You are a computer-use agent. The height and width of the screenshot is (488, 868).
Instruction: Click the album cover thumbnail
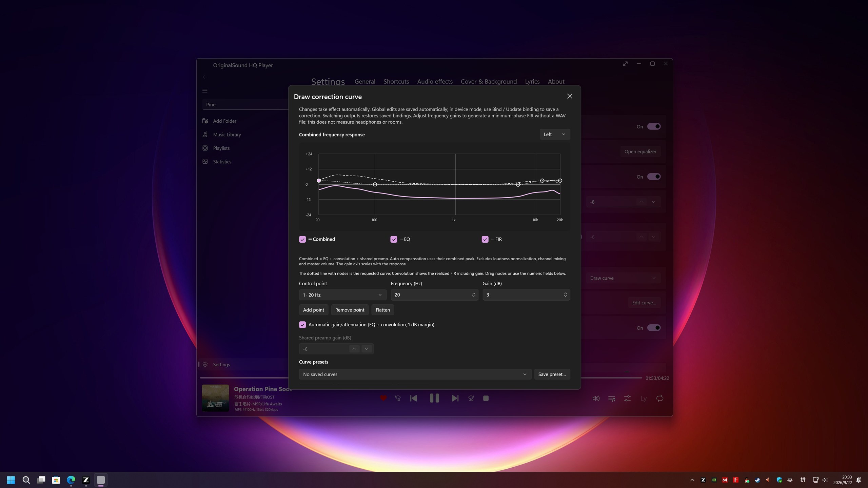tap(215, 398)
